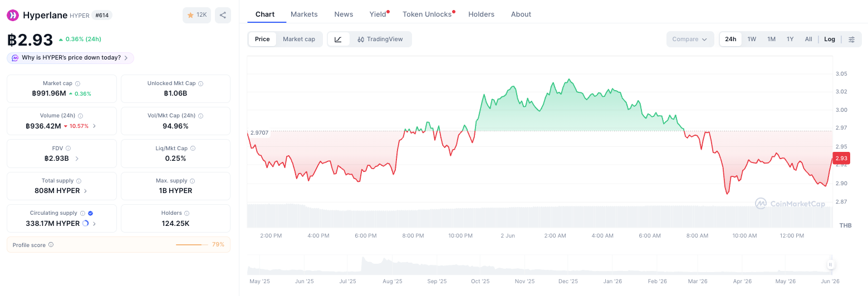Screen dimensions: 868x296
Task: Click the range slider pause handle icon
Action: click(x=830, y=265)
